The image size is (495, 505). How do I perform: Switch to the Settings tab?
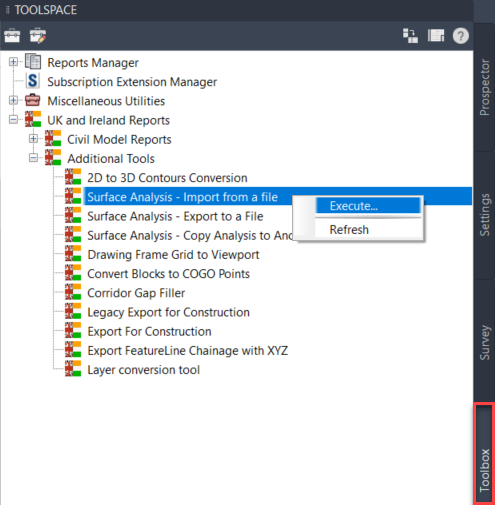coord(484,215)
